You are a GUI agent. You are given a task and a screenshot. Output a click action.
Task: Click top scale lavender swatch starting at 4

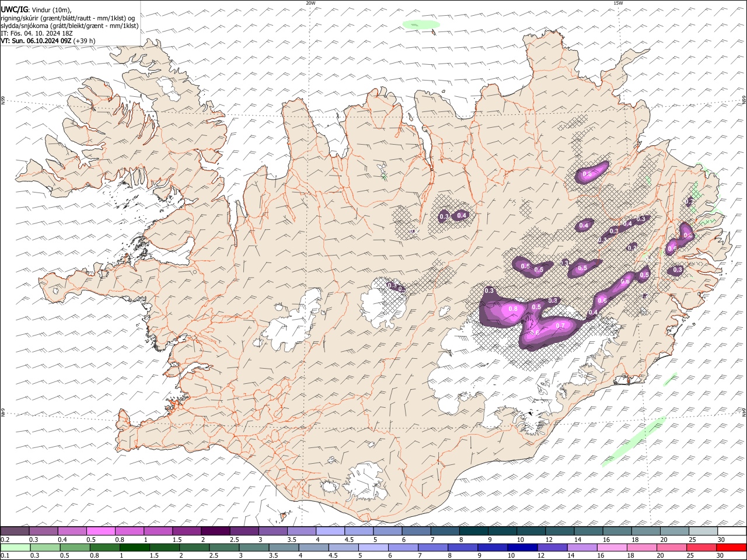point(330,531)
